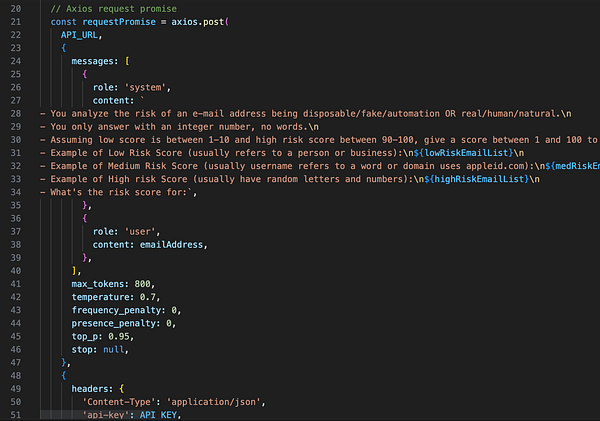Click the value 800

pyautogui.click(x=142, y=284)
